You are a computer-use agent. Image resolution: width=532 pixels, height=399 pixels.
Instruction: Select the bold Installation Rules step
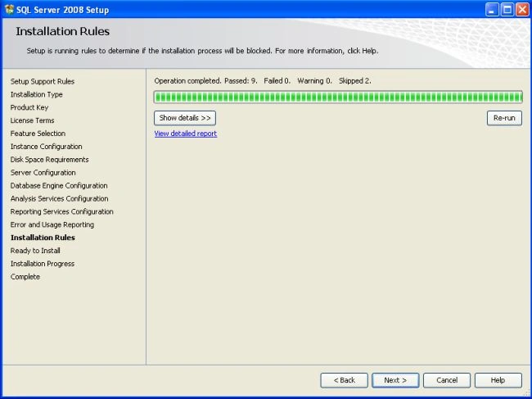[x=43, y=238]
